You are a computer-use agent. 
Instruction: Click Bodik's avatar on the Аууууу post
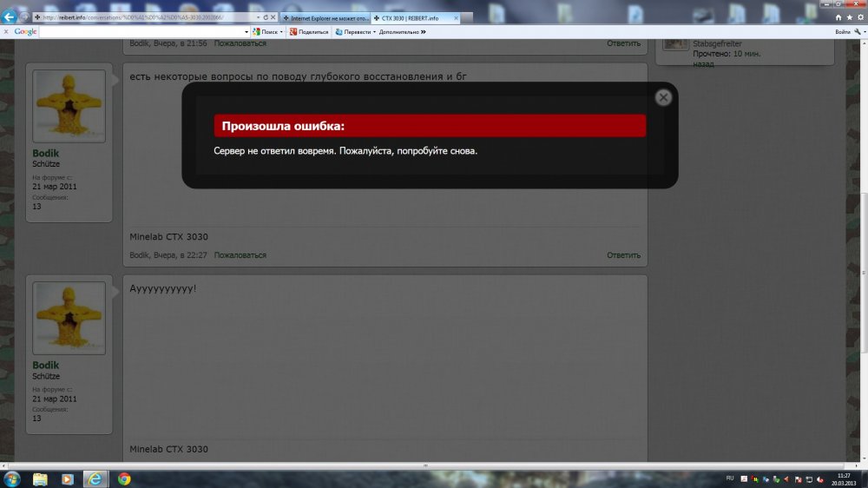pyautogui.click(x=69, y=318)
